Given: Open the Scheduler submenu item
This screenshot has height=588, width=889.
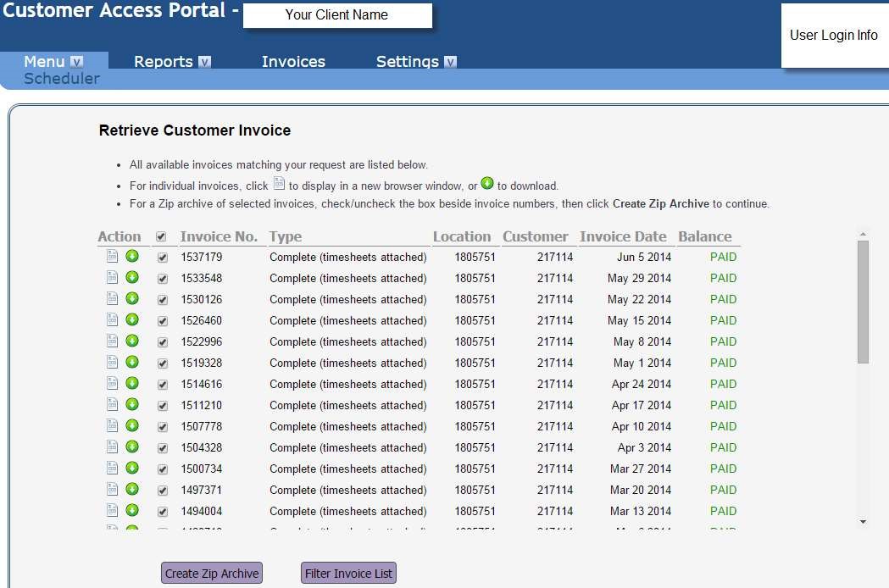Looking at the screenshot, I should click(62, 78).
